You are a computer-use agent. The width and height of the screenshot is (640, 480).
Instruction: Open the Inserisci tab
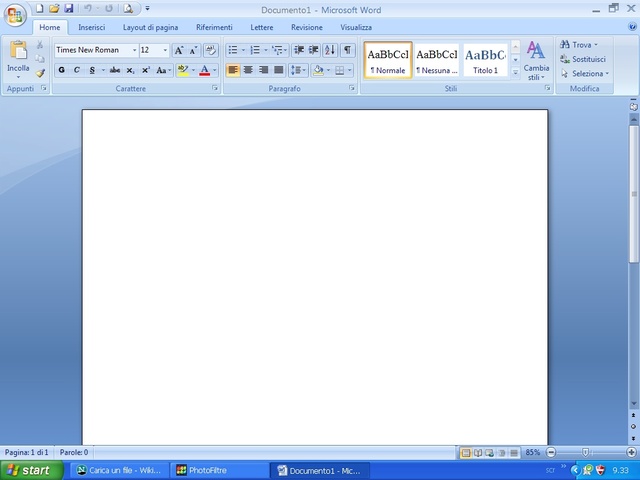(91, 27)
